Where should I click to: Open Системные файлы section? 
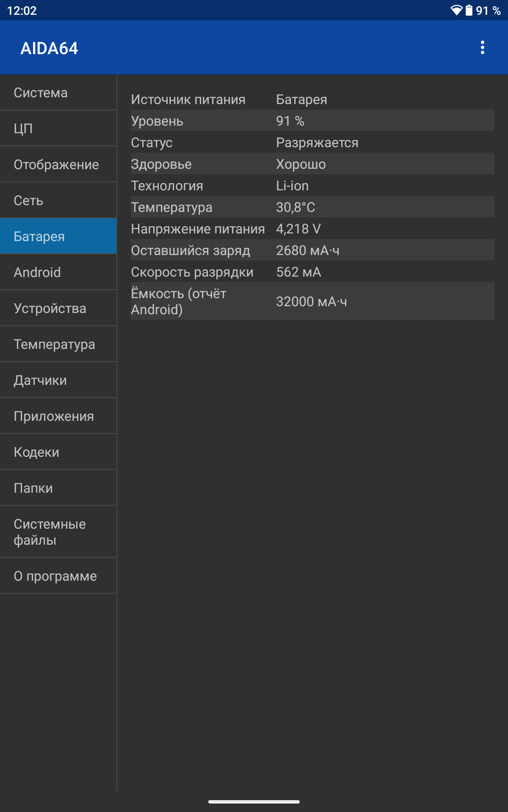click(x=58, y=532)
